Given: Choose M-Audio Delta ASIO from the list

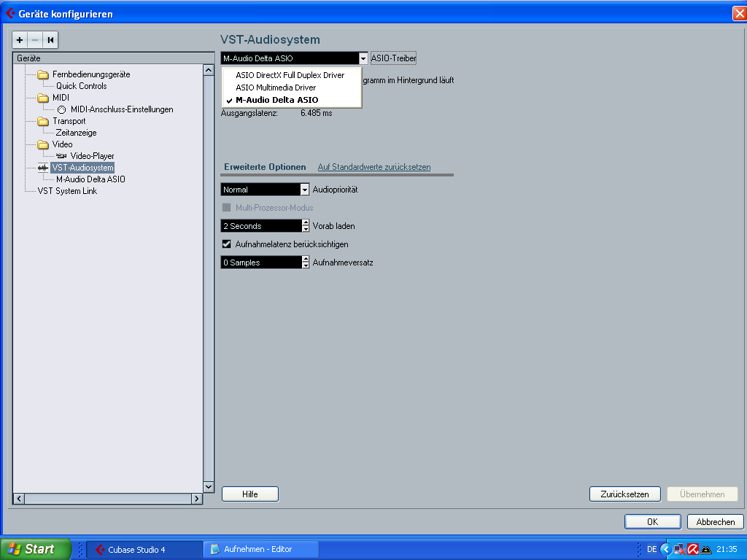Looking at the screenshot, I should tap(292, 100).
